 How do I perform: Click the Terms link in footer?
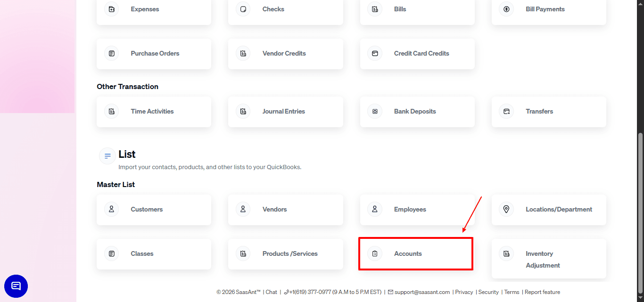point(512,292)
